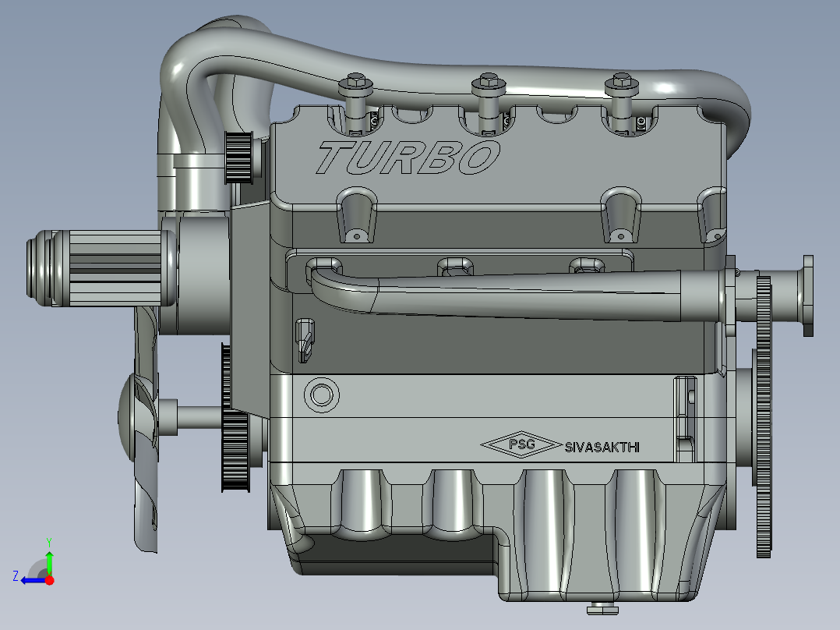Click the red X axis dot on triad

tap(49, 580)
